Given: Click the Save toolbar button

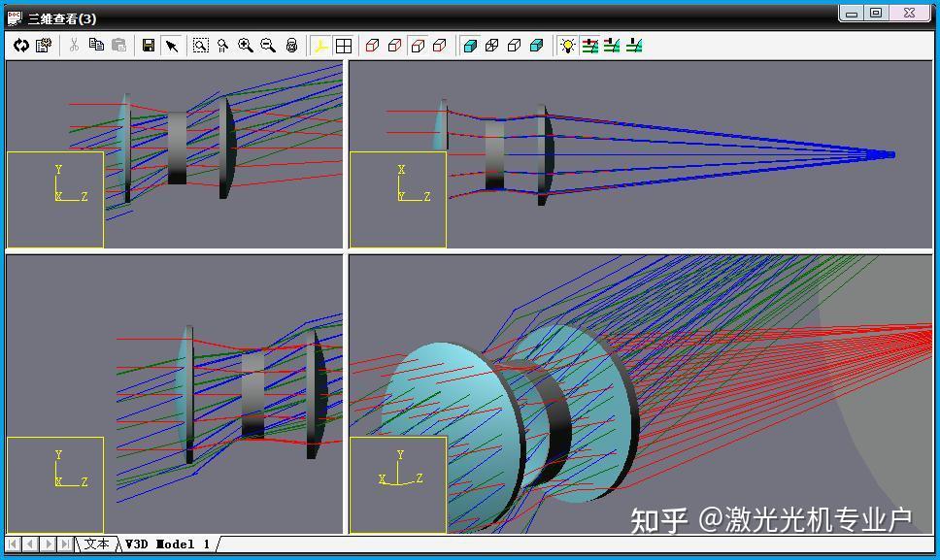Looking at the screenshot, I should [x=148, y=45].
